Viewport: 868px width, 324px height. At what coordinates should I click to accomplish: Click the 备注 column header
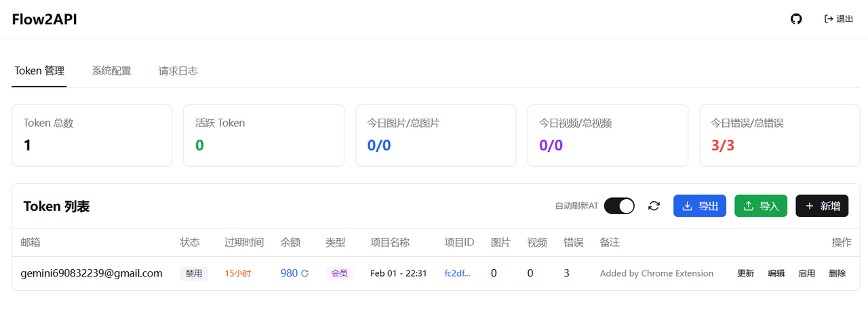coord(610,242)
